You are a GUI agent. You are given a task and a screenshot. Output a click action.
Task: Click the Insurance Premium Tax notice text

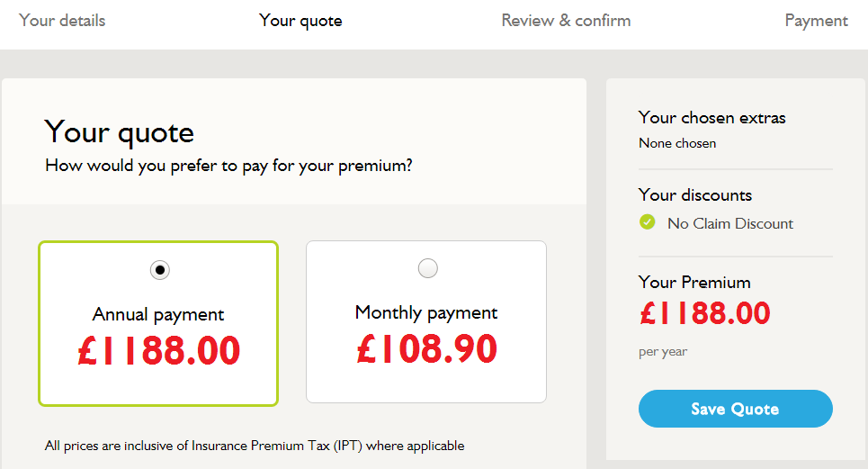click(255, 446)
